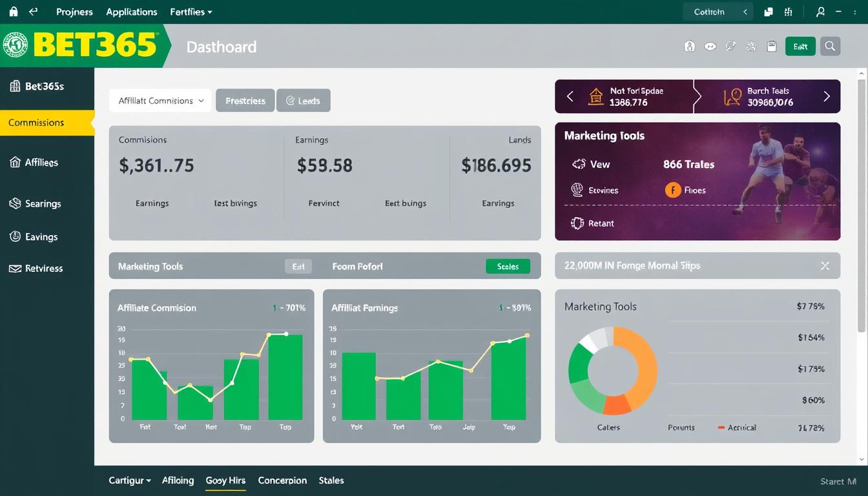The image size is (868, 496).
Task: Click the padlock icon in the Dashboard header
Action: pos(689,46)
